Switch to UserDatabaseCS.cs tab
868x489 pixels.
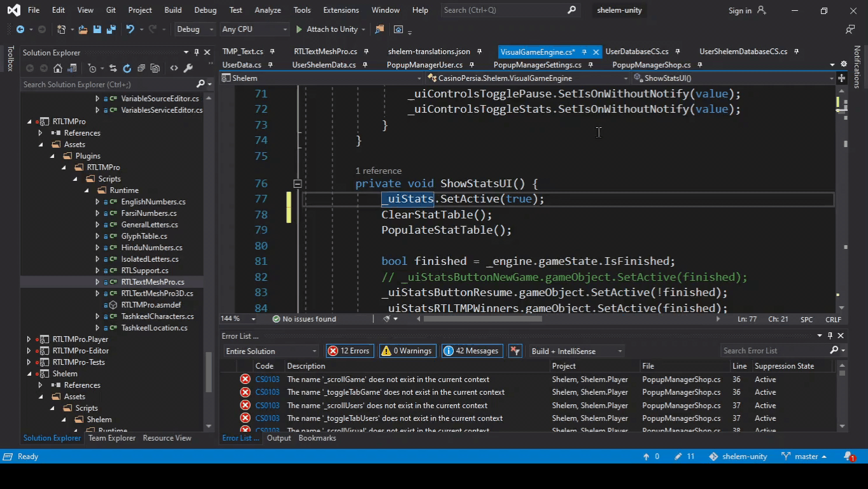point(636,52)
